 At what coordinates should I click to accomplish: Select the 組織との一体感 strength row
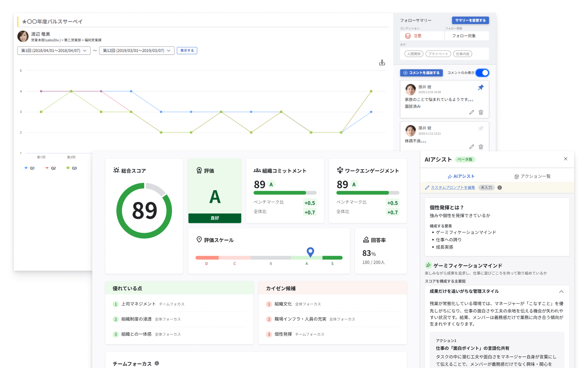(179, 334)
